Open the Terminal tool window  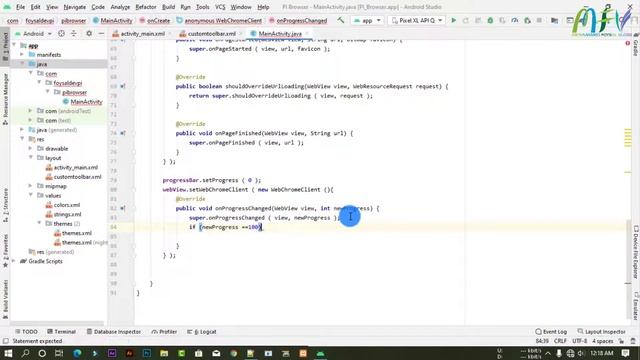[x=61, y=332]
